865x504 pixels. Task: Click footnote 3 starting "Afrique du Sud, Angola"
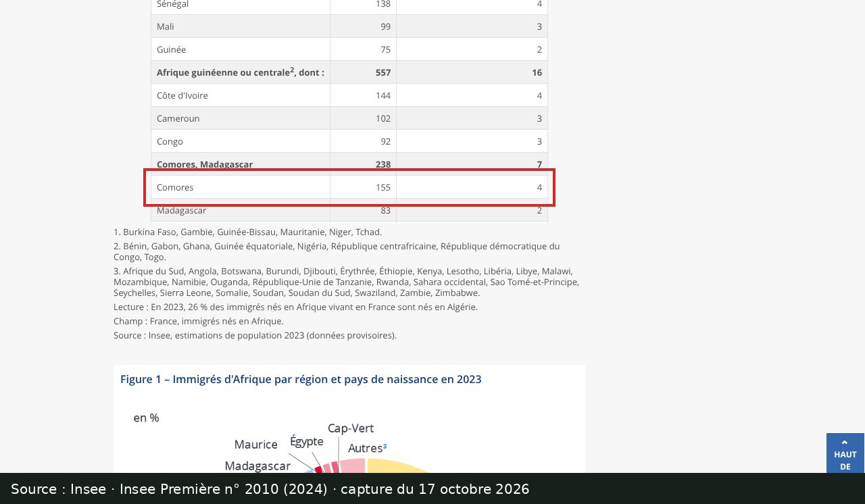pyautogui.click(x=346, y=282)
